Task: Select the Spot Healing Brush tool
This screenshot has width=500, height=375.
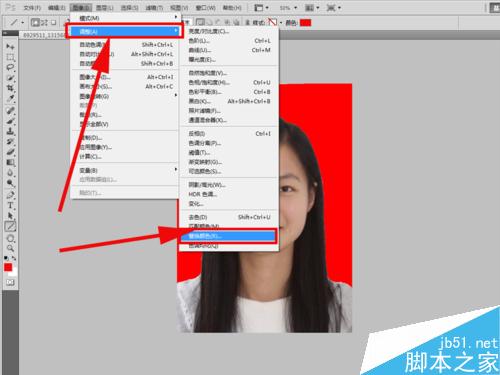Action: coord(10,111)
